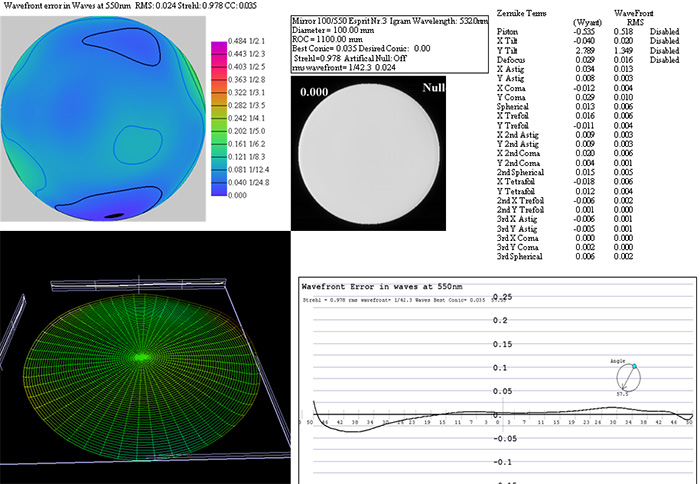Click the cyan angle handle dot

(634, 366)
